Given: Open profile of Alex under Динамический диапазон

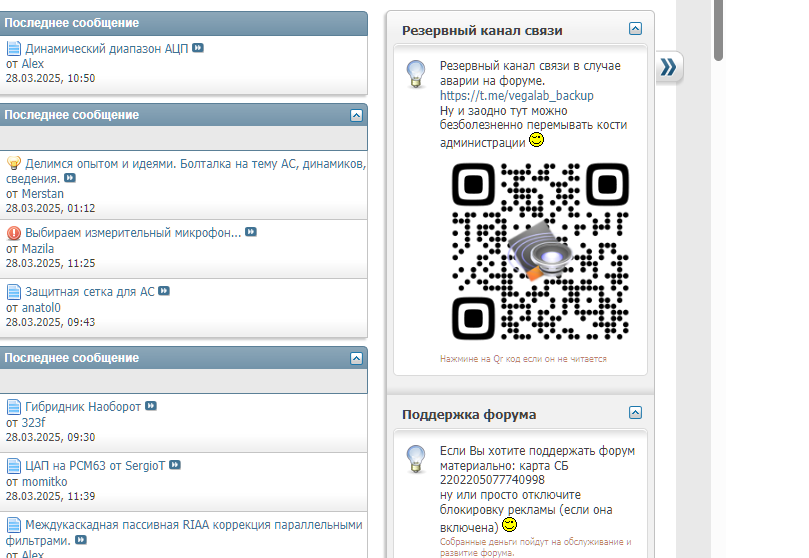Looking at the screenshot, I should pos(33,64).
